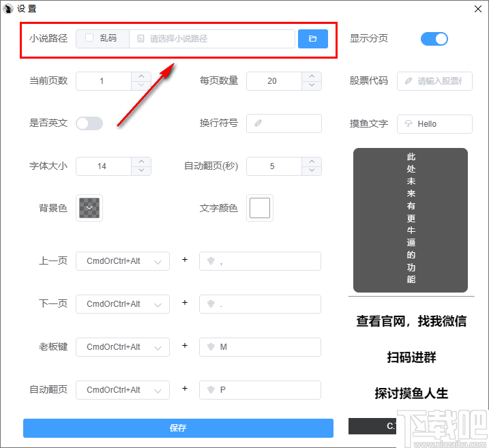Click the pencil icon in 股票代码 field
The height and width of the screenshot is (448, 489).
tap(409, 81)
